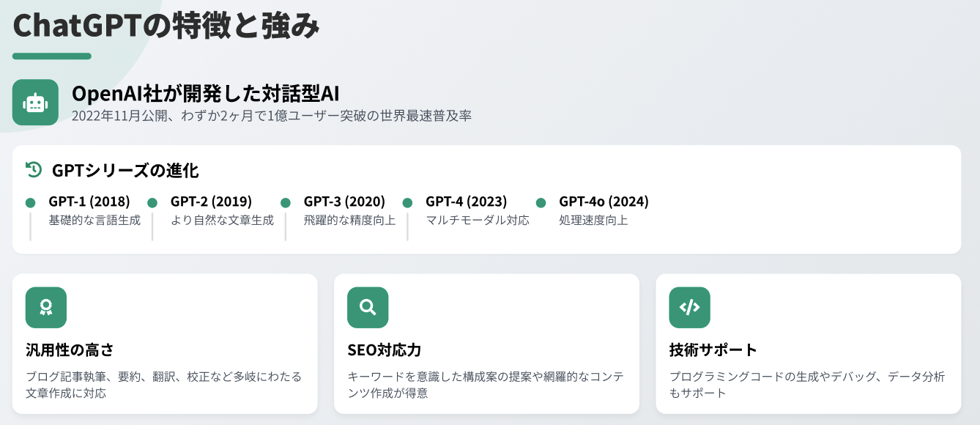980x425 pixels.
Task: Select the green dot beside GPT-4 (2023)
Action: 407,203
